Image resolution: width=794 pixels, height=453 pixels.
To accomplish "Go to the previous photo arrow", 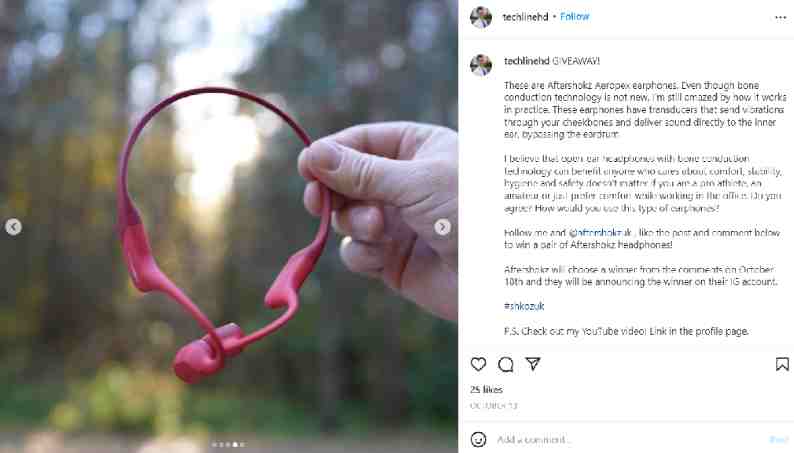I will [x=14, y=227].
